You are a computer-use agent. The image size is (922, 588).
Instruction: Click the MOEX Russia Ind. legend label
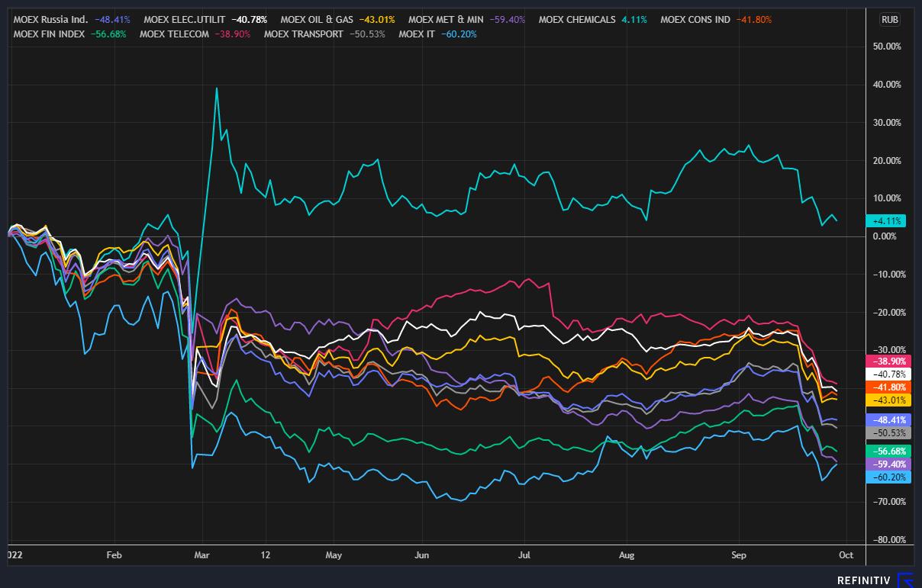[x=51, y=20]
